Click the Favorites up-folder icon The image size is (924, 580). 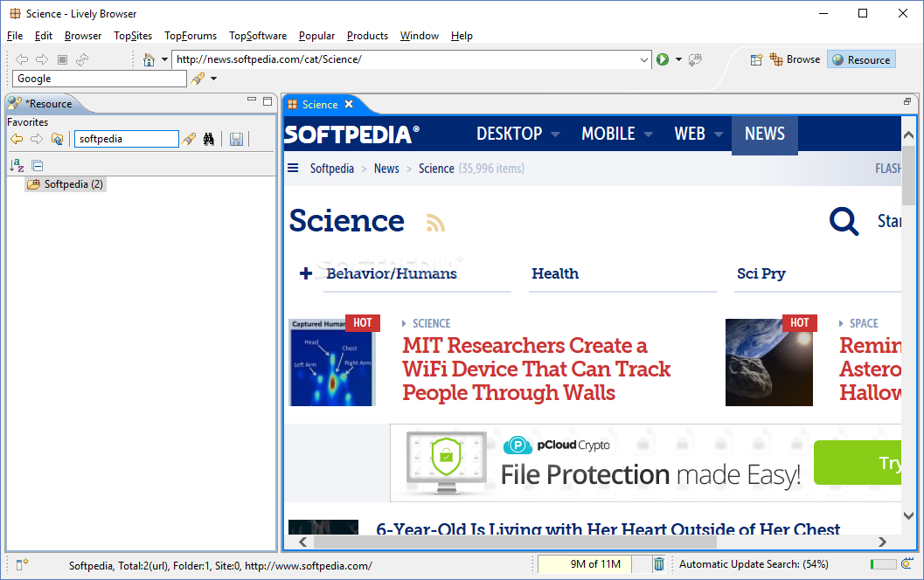click(x=57, y=139)
